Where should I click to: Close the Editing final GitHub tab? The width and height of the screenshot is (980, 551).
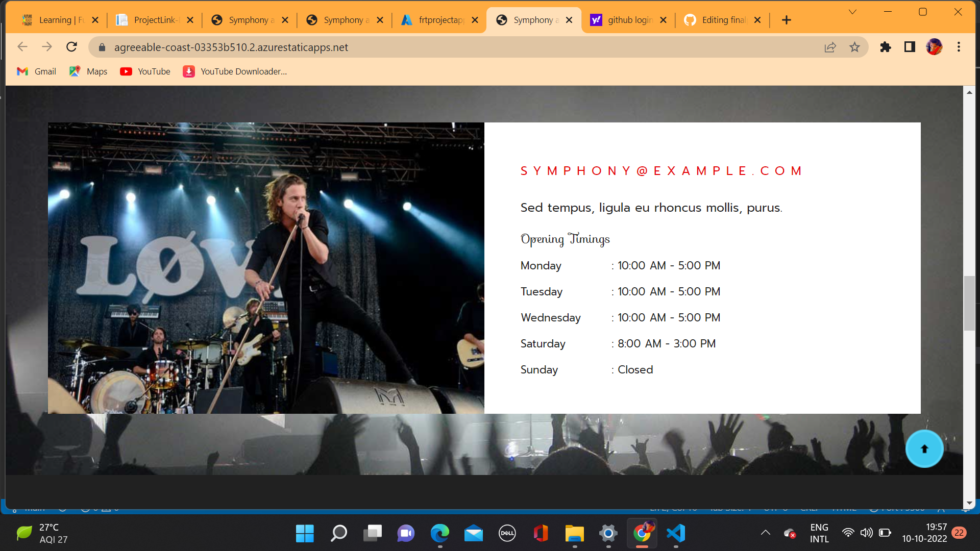coord(757,20)
